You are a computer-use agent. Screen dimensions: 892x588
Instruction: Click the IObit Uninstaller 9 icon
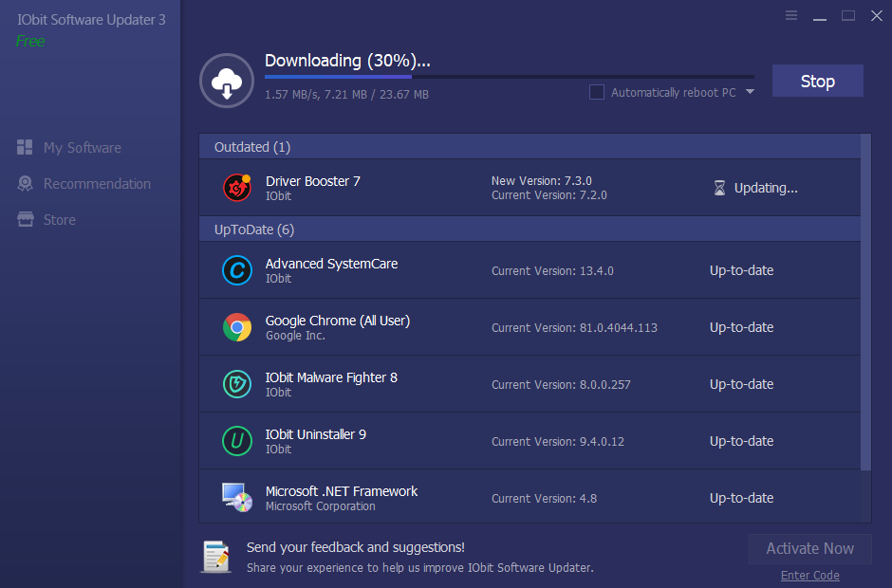tap(236, 441)
